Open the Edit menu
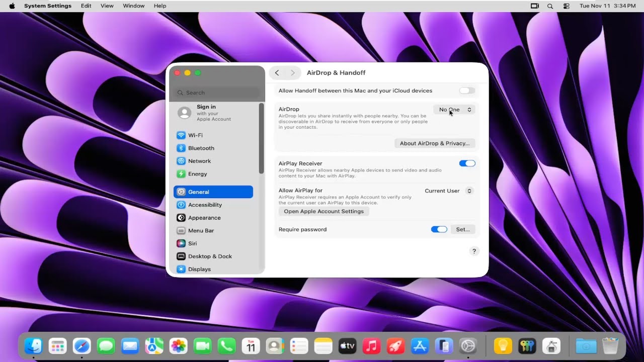This screenshot has width=644, height=362. 86,6
